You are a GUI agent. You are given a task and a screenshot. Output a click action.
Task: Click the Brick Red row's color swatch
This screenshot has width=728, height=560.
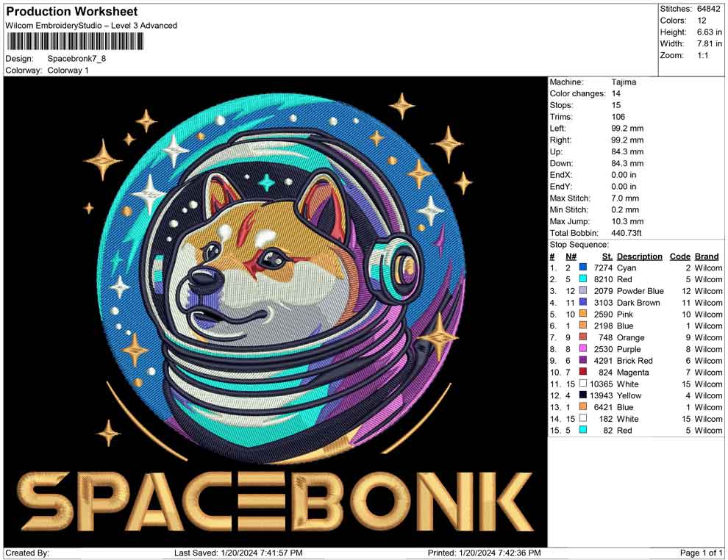click(x=582, y=360)
